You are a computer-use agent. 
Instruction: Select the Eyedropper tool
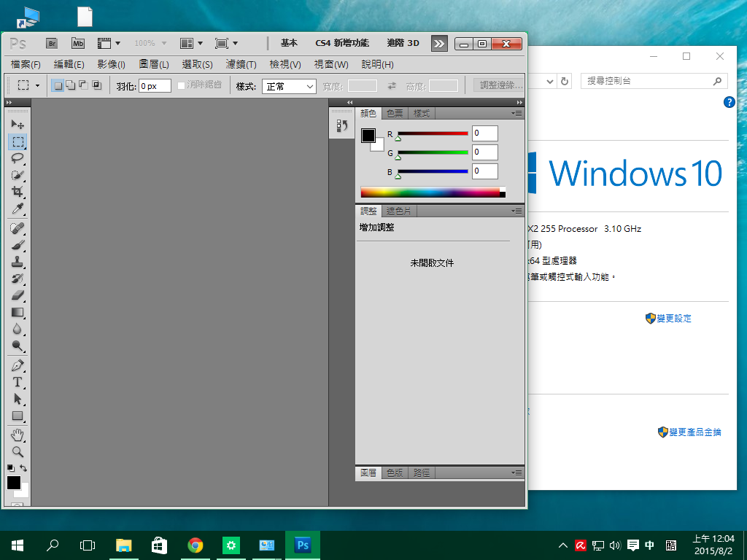[x=18, y=208]
